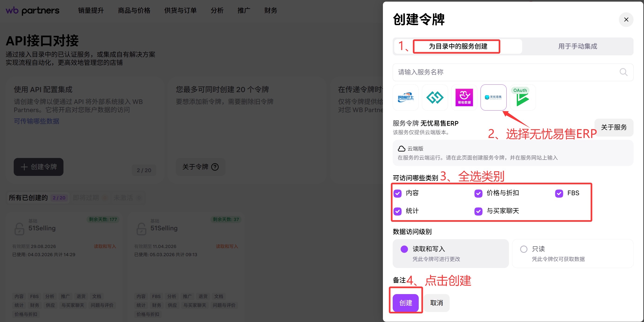Select the 只读 access level radio

(x=524, y=249)
